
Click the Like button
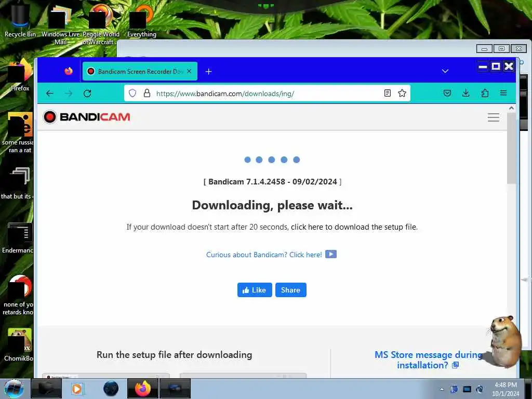pos(255,290)
